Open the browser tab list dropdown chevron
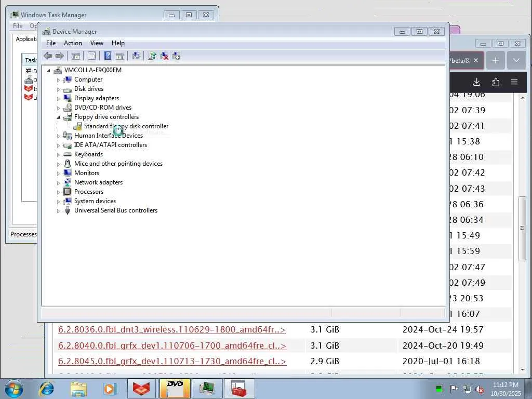 516,60
